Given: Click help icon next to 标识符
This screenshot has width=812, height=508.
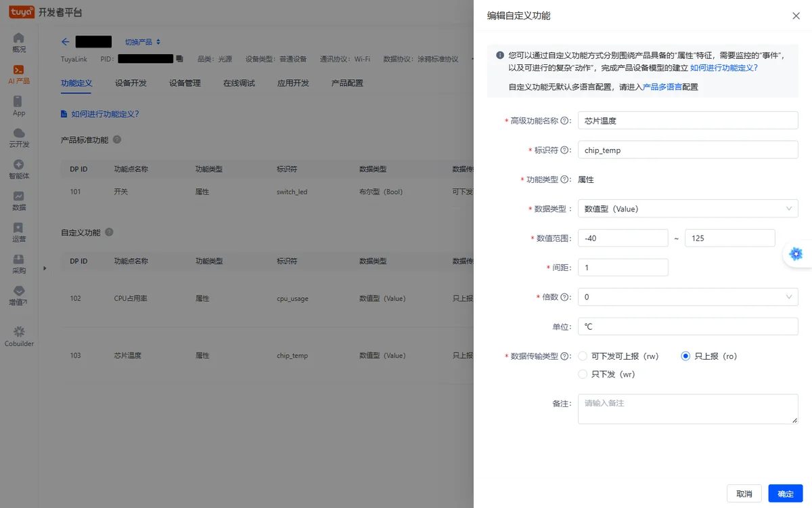Looking at the screenshot, I should pos(564,150).
